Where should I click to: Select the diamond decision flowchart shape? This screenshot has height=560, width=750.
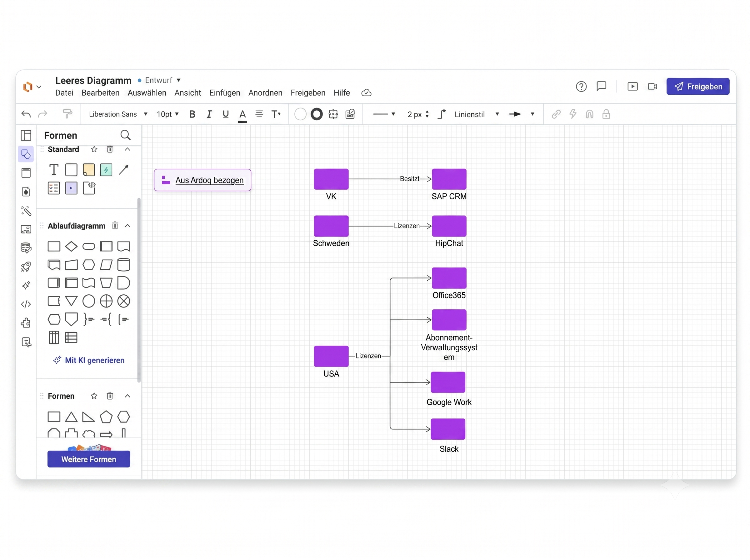click(x=71, y=247)
